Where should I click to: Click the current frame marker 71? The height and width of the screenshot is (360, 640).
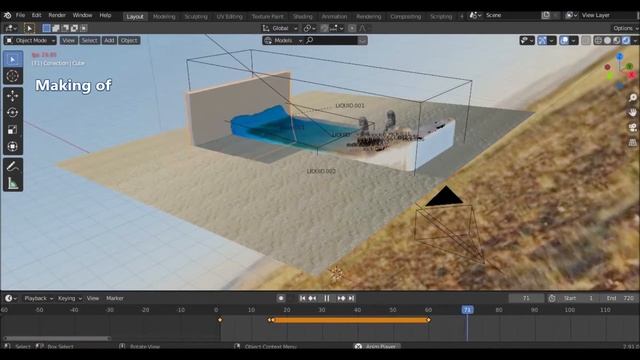467,310
